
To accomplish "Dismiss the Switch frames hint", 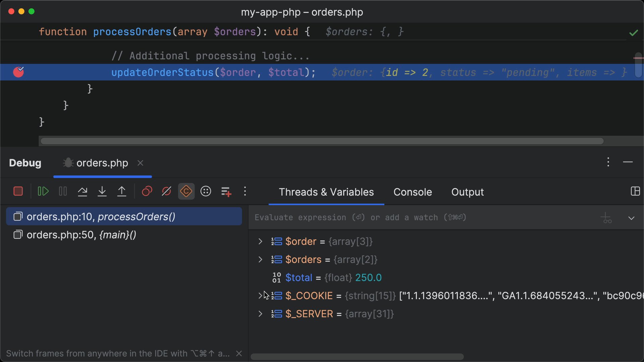I will click(x=239, y=354).
